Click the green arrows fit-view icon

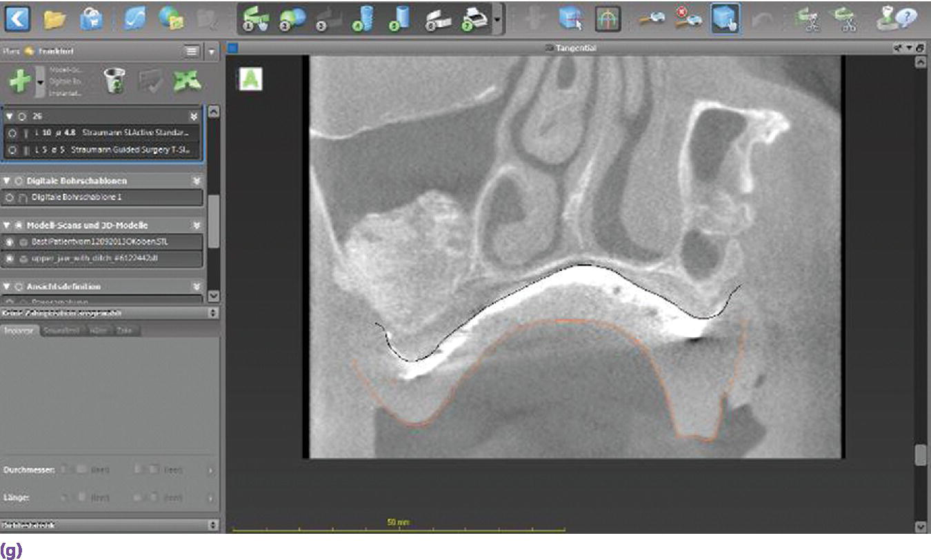click(186, 81)
